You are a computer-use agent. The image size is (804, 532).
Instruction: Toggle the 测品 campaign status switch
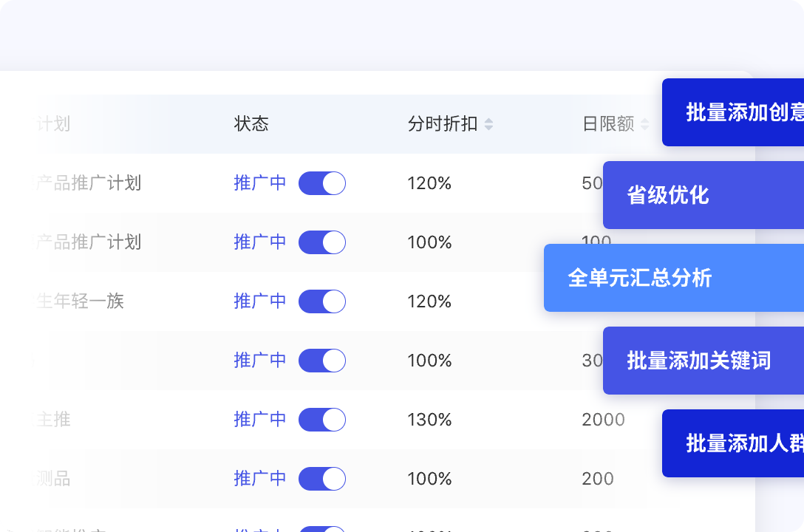click(x=322, y=479)
